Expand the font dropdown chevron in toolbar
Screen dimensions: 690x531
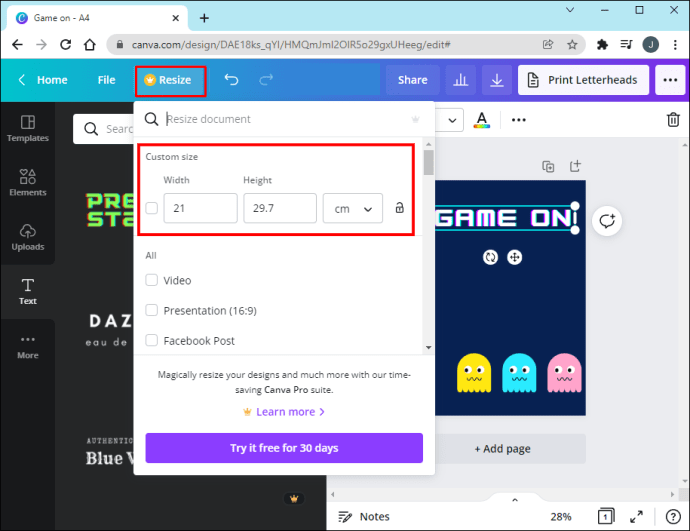tap(452, 120)
